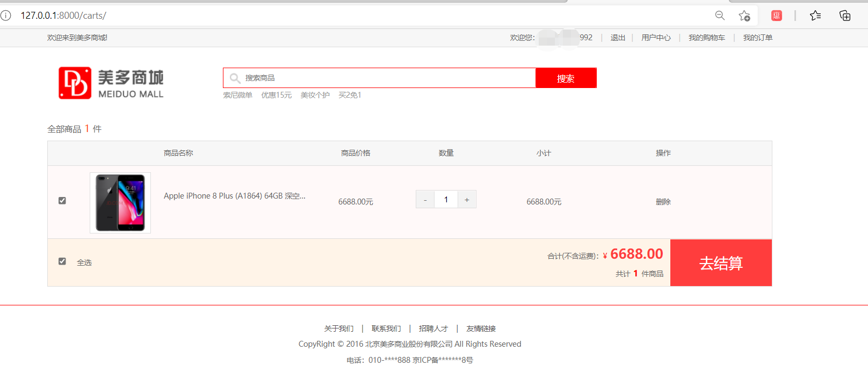Open the browser zoom magnifier icon
This screenshot has width=868, height=380.
coord(720,16)
